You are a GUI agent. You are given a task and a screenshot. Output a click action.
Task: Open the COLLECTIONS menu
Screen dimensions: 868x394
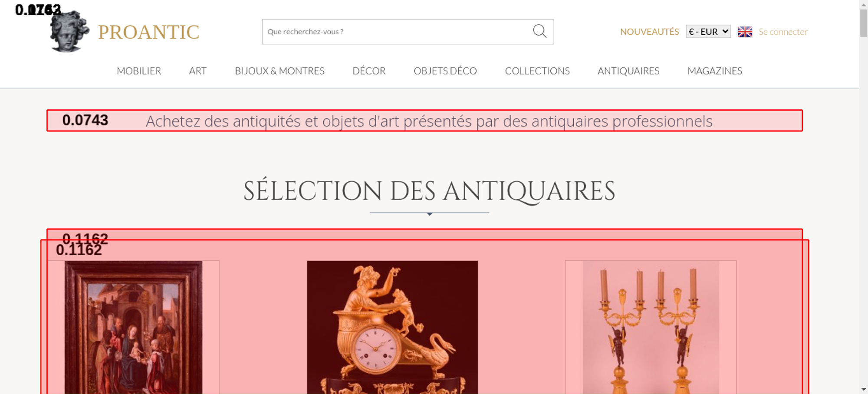[x=537, y=71]
